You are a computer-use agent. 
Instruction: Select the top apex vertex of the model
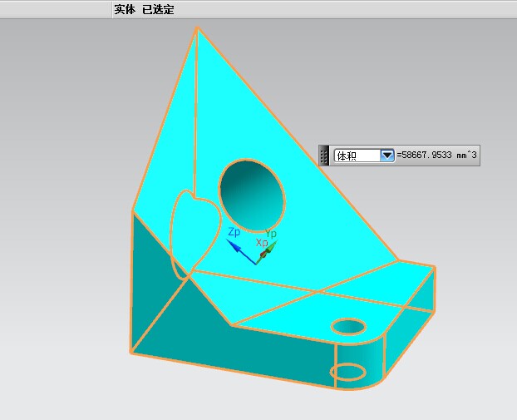click(197, 28)
